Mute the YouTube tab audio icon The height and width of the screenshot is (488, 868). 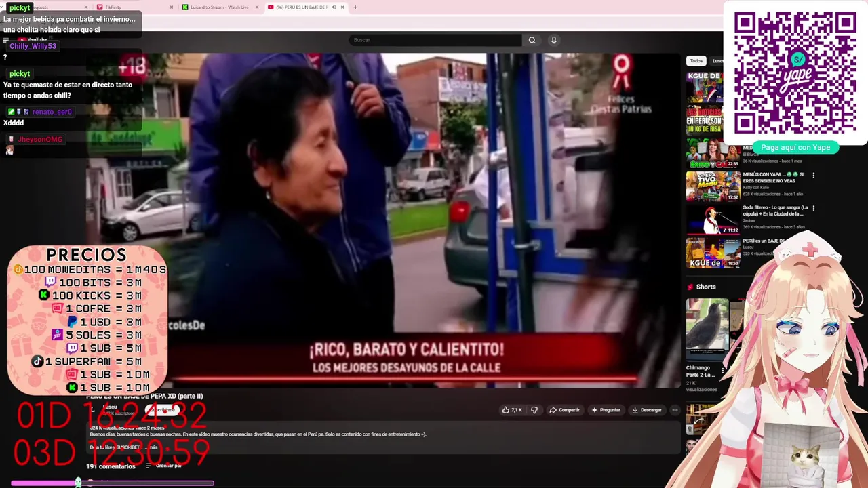point(333,7)
